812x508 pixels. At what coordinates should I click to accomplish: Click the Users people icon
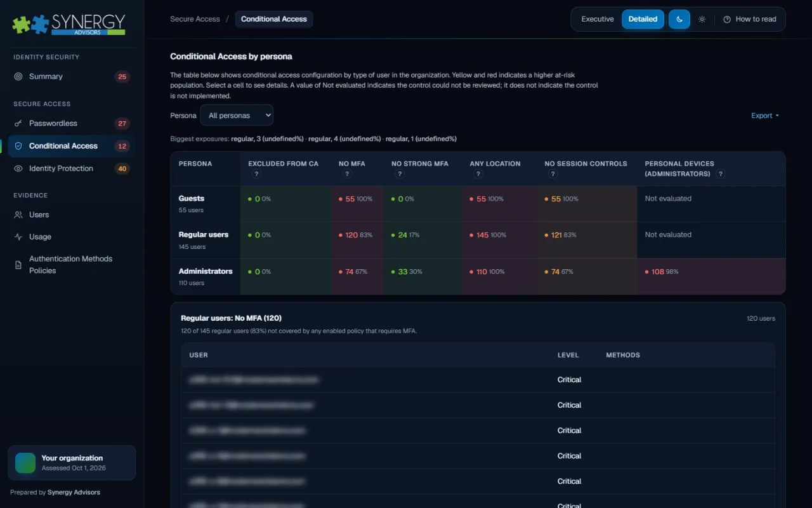point(18,215)
